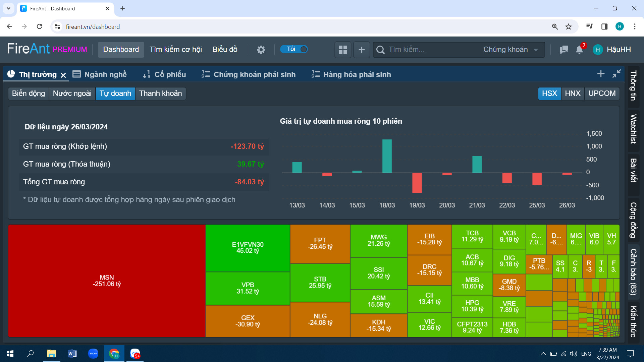Collapse the panel with shrink arrows icon
The height and width of the screenshot is (362, 644).
[x=616, y=74]
